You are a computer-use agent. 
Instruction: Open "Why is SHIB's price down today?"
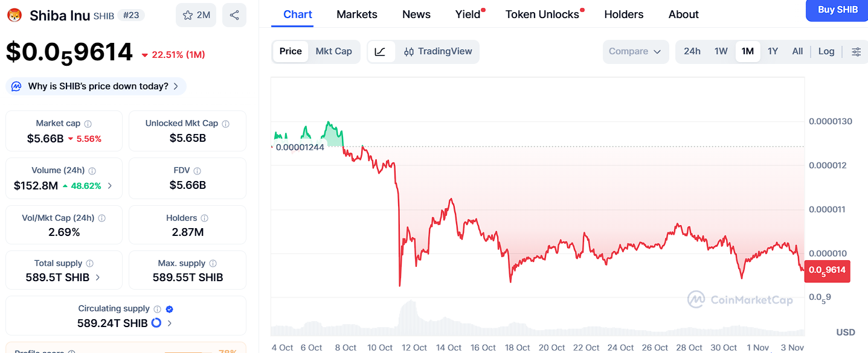97,86
